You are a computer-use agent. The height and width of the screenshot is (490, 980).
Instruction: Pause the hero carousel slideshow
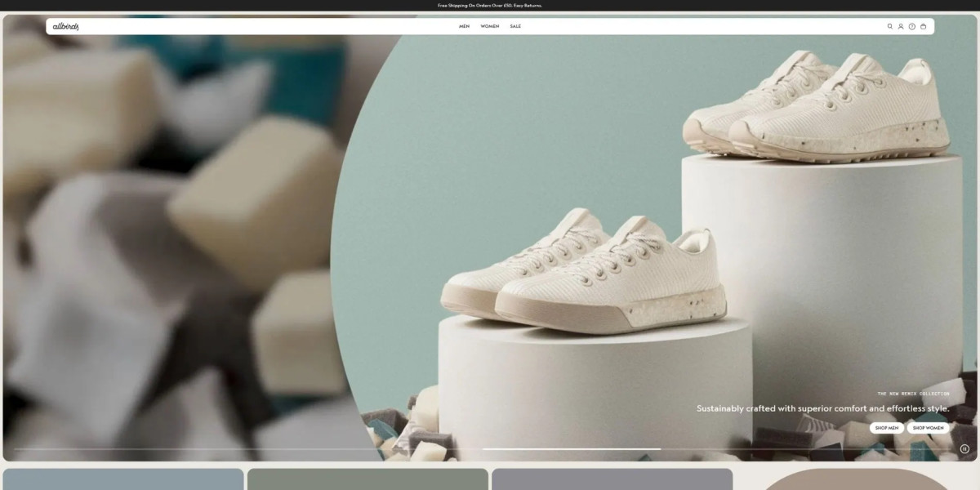pyautogui.click(x=964, y=448)
